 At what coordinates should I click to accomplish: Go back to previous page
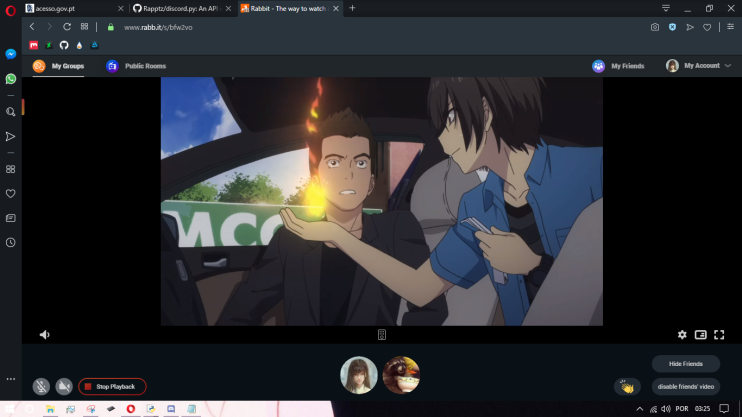point(32,27)
